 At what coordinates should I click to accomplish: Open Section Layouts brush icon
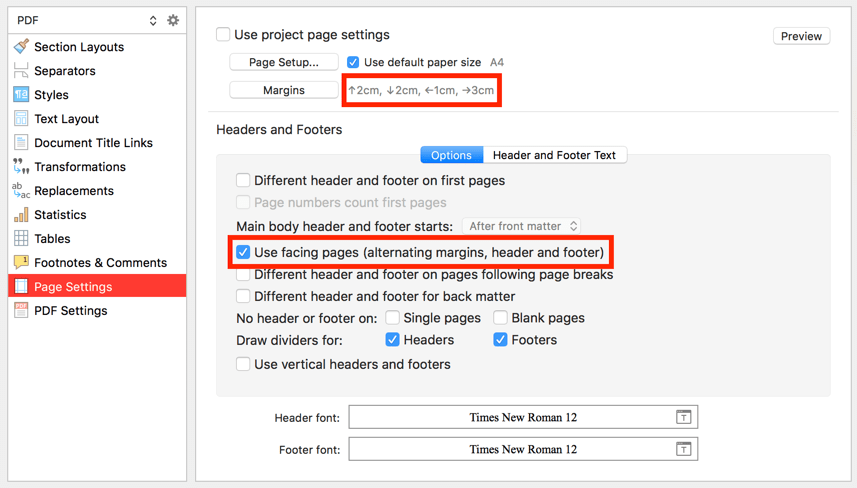[x=21, y=46]
